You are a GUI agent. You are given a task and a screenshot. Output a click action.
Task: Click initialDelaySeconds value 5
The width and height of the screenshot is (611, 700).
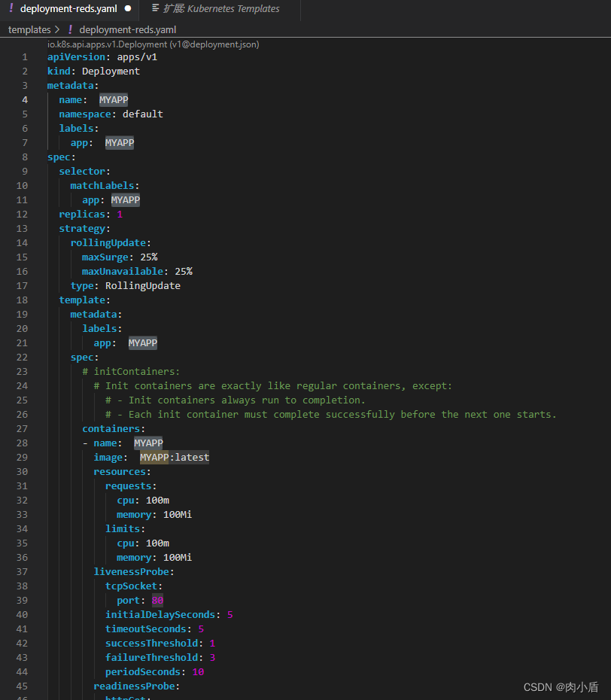coord(230,614)
